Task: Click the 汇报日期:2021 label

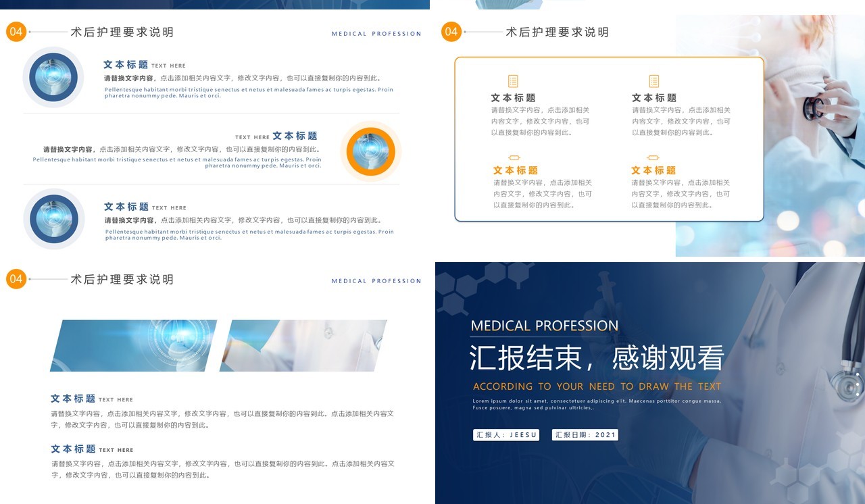Action: pyautogui.click(x=585, y=434)
